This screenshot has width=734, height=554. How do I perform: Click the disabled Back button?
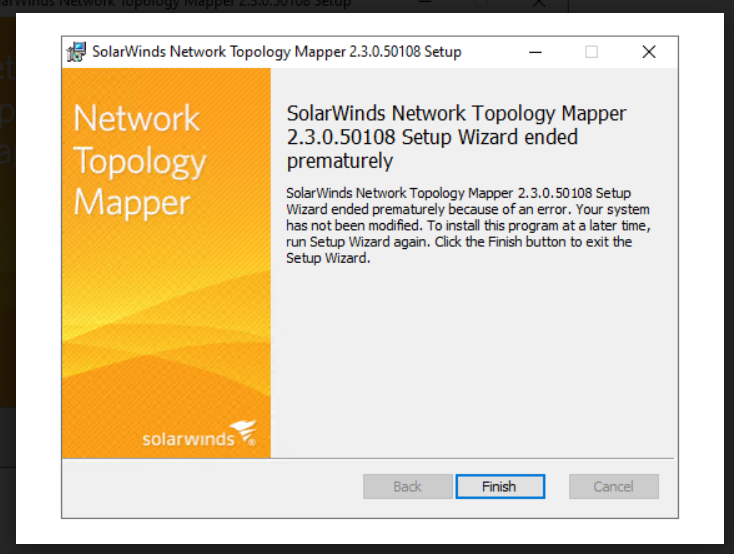[x=408, y=486]
